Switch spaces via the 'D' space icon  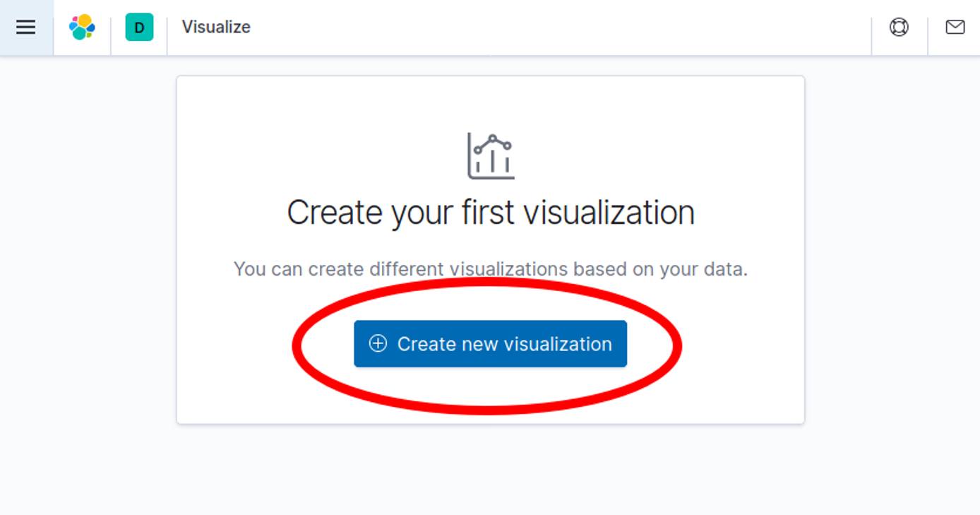coord(138,27)
